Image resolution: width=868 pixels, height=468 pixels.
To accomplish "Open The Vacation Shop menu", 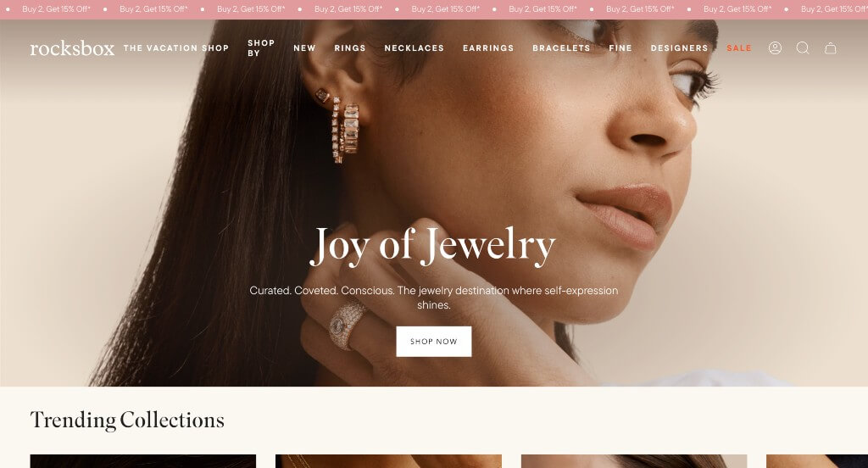I will 176,48.
